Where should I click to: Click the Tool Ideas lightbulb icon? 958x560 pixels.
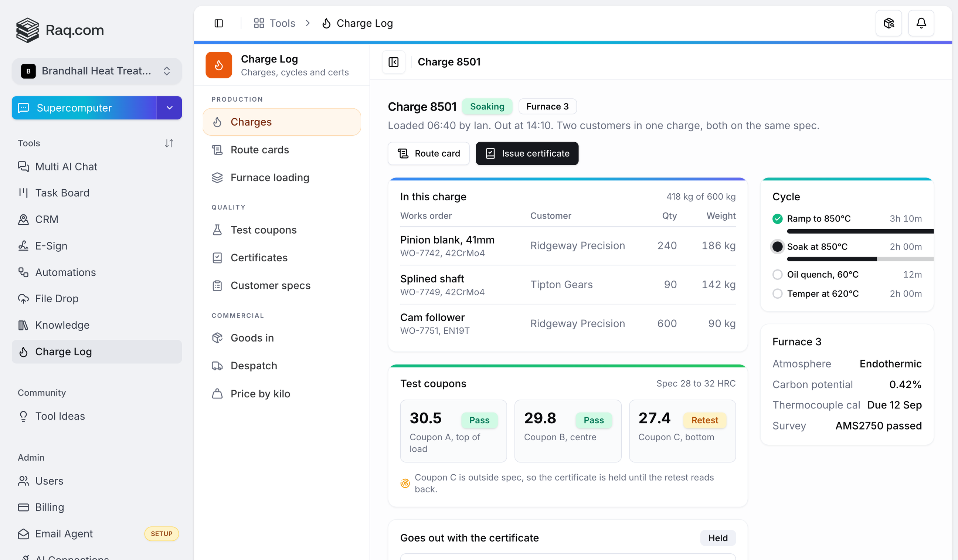23,416
